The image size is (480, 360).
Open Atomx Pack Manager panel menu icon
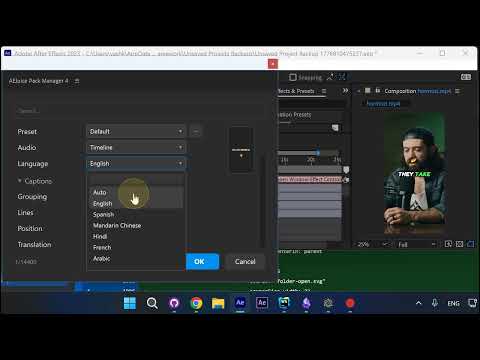click(x=77, y=81)
